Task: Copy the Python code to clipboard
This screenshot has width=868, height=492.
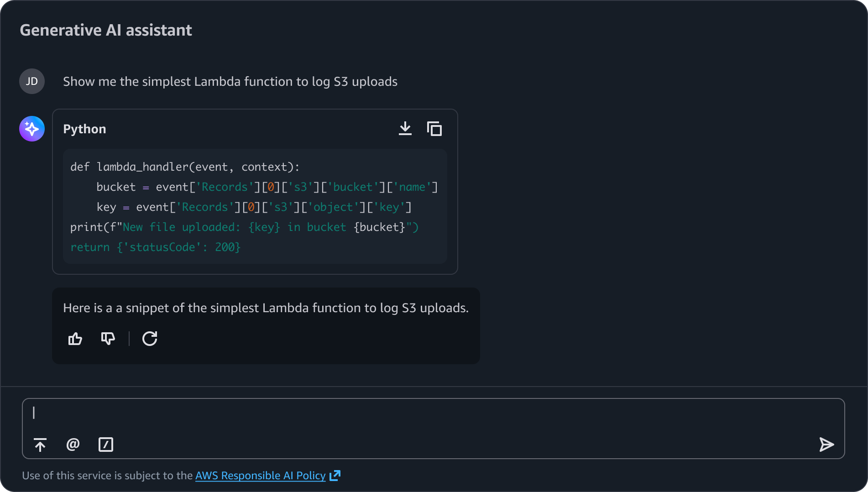Action: click(x=434, y=129)
